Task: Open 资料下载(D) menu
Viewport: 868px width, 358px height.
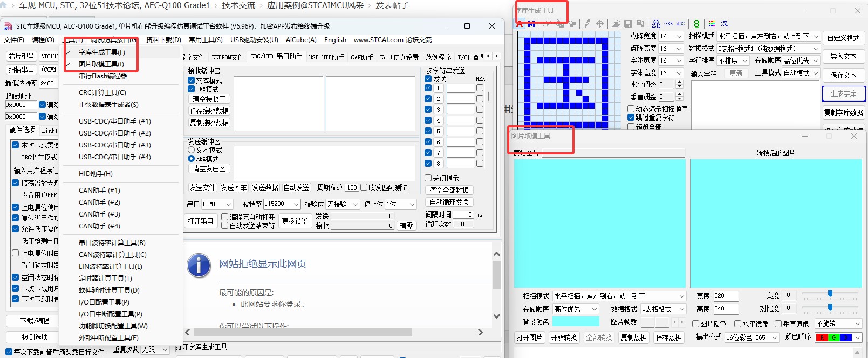Action: 163,39
